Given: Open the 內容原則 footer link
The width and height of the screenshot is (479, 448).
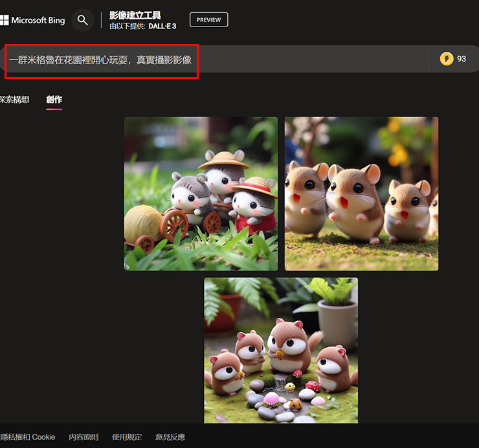Looking at the screenshot, I should [84, 437].
